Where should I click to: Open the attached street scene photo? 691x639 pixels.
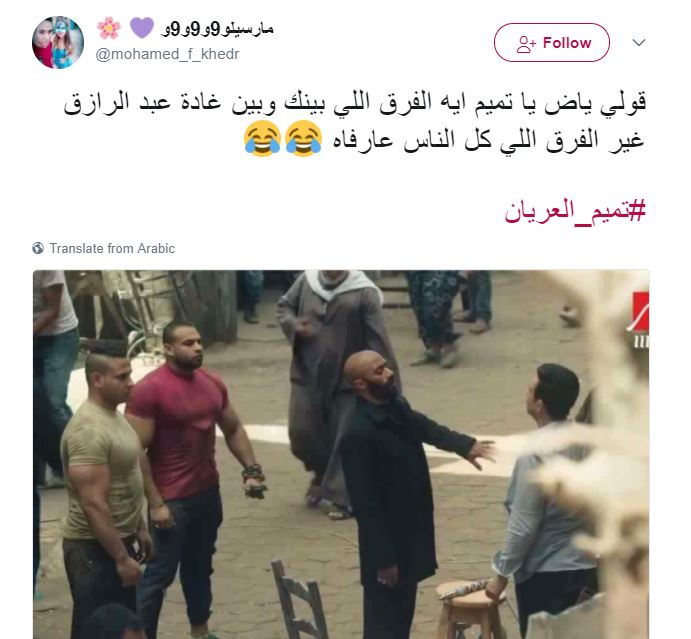pos(341,454)
